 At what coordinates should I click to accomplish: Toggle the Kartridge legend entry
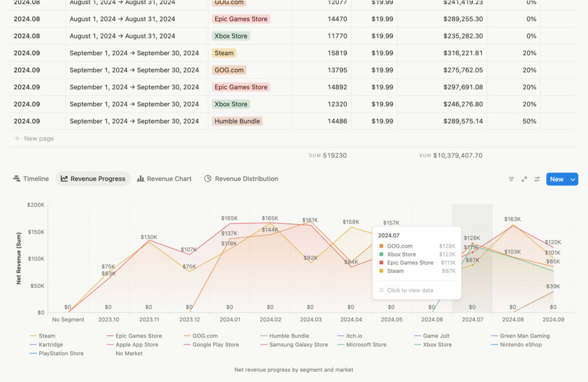tap(46, 345)
